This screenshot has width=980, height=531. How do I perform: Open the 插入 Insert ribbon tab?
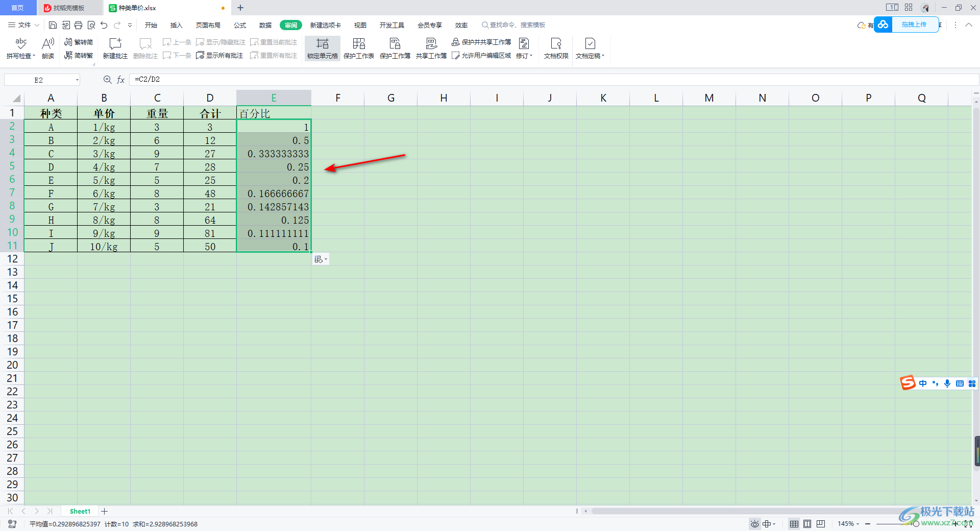tap(176, 25)
